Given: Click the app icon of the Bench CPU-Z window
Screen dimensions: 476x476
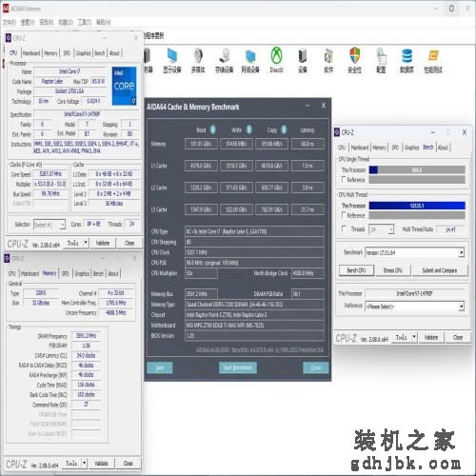Looking at the screenshot, I should [x=337, y=132].
